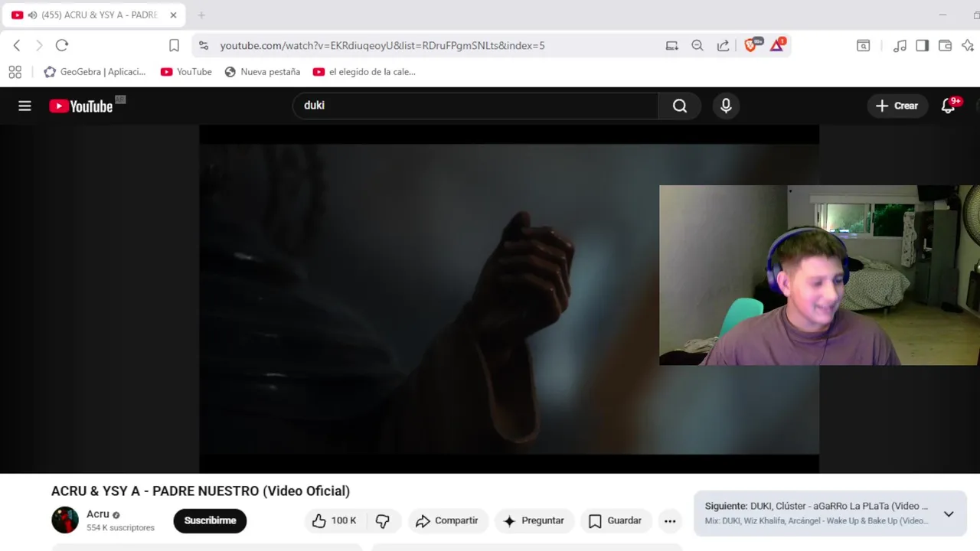Screen dimensions: 980x551
Task: Open the YouTube bookmark
Action: pyautogui.click(x=186, y=72)
